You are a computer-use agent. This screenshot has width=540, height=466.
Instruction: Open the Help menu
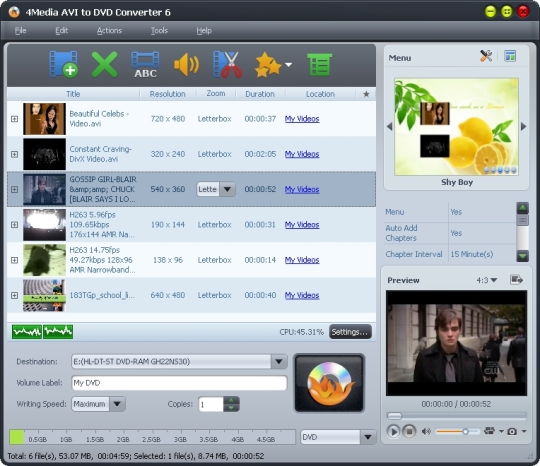point(204,30)
